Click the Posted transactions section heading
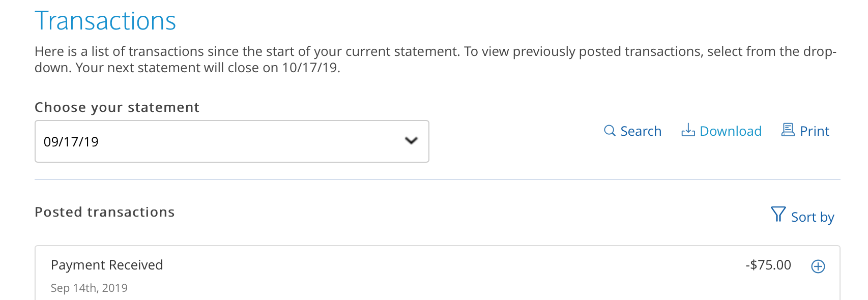The width and height of the screenshot is (868, 300). [105, 212]
